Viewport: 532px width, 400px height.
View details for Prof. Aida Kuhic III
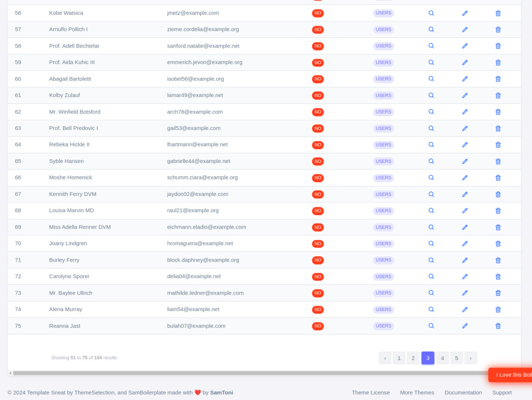[x=431, y=62]
